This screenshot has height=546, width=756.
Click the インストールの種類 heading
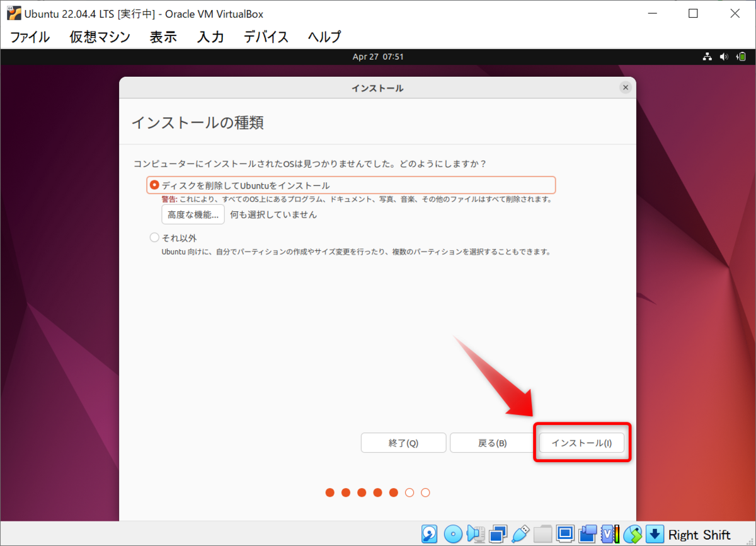click(197, 122)
